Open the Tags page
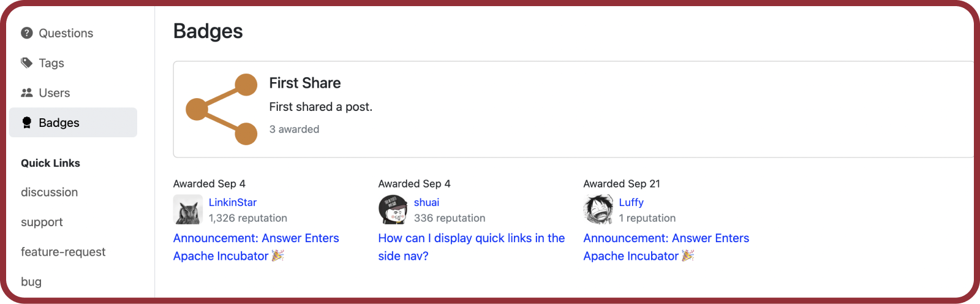 point(51,63)
